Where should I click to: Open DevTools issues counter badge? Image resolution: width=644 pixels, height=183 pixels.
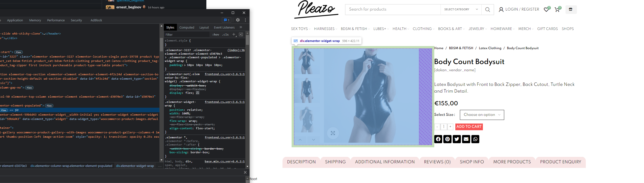click(226, 20)
